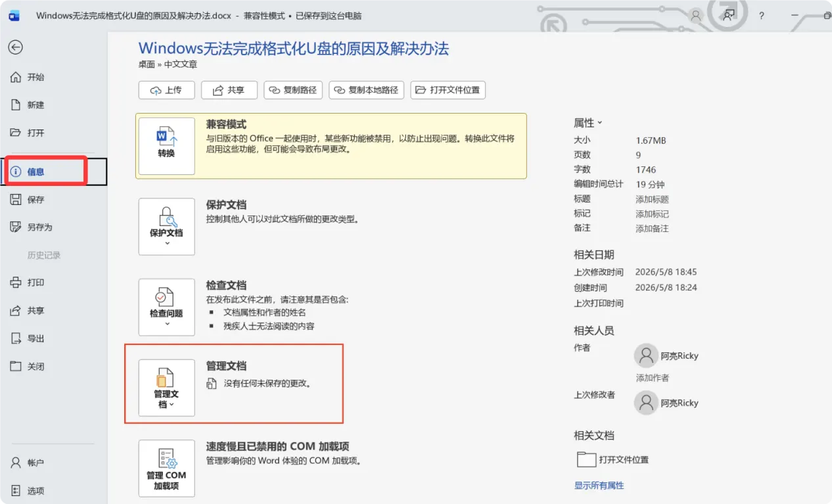
Task: Click the 复制路径 button
Action: [x=292, y=90]
